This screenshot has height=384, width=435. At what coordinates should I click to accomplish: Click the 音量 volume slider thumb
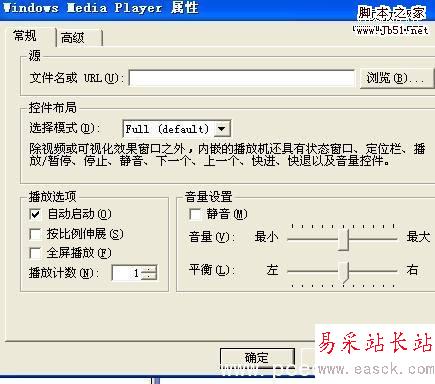pos(343,239)
